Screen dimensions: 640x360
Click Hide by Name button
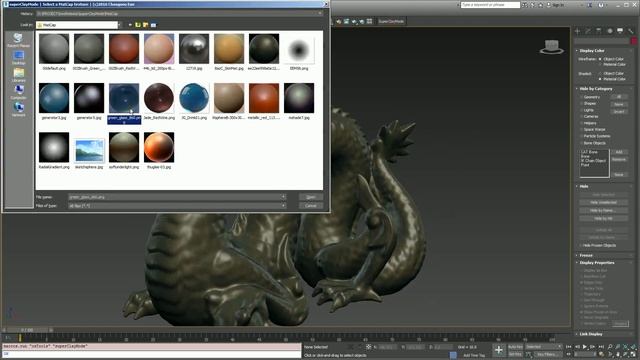(603, 211)
